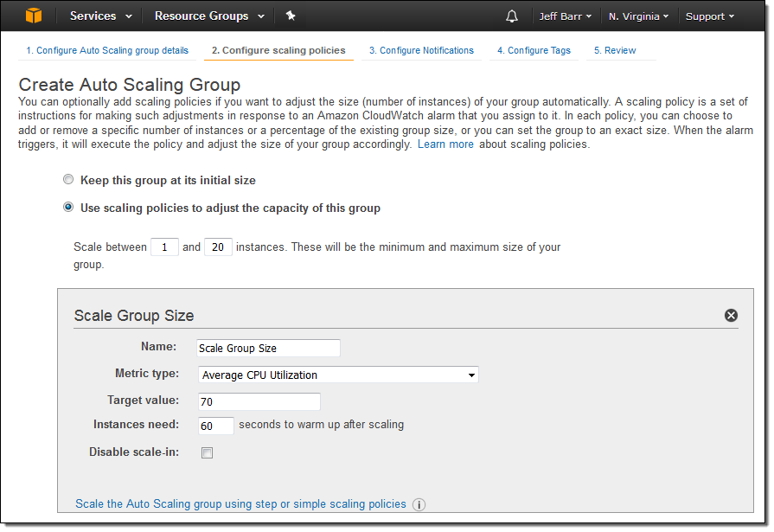Click the step or simple scaling policies link
774x532 pixels.
[x=240, y=503]
